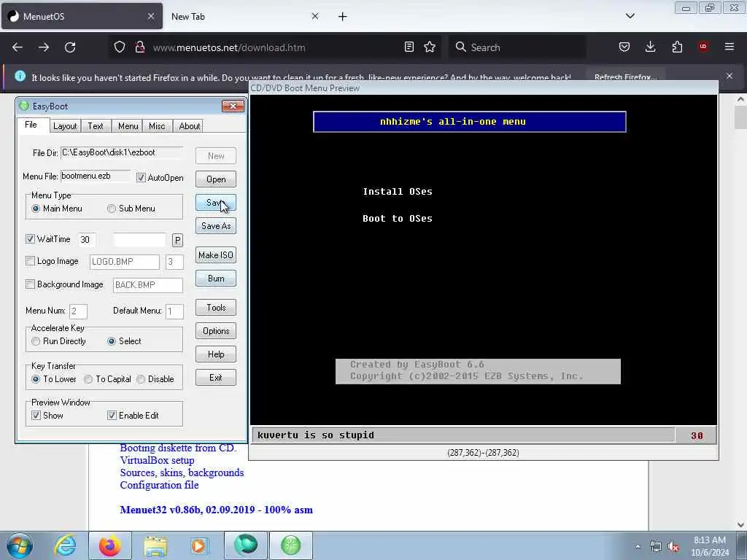Close the New Tab tab
Viewport: 747px width, 560px height.
(x=315, y=16)
